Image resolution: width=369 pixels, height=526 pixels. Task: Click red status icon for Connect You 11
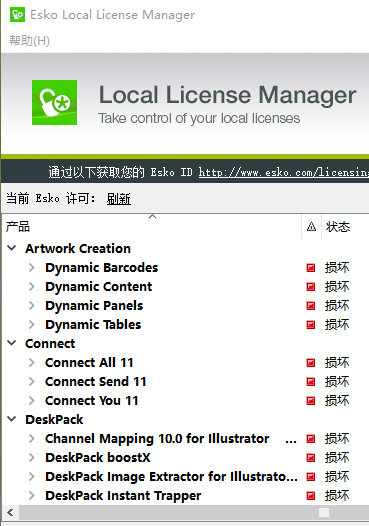click(x=311, y=401)
